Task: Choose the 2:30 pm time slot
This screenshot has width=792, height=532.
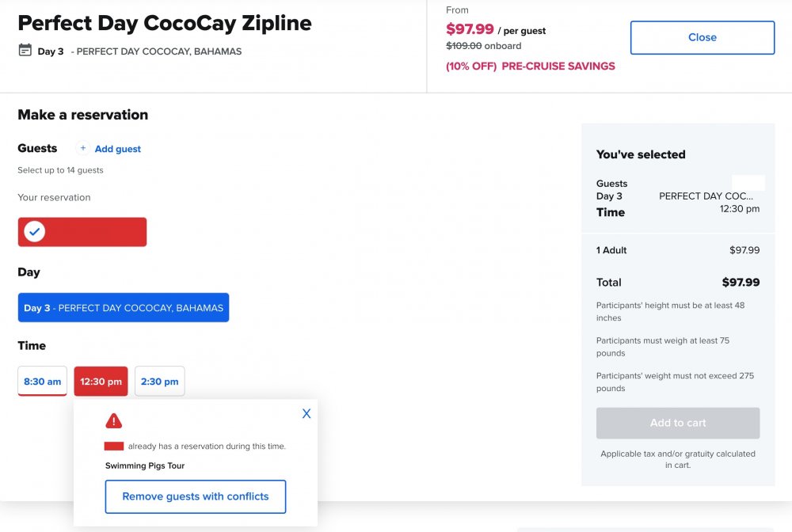Action: [x=160, y=381]
